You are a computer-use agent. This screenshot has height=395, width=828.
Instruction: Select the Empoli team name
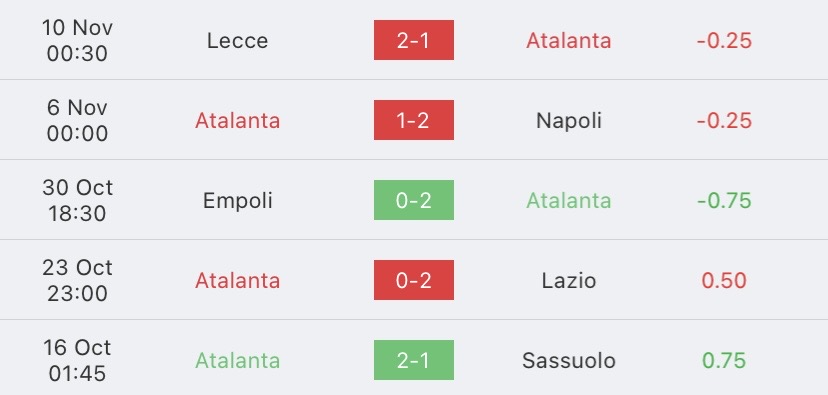[x=237, y=201]
